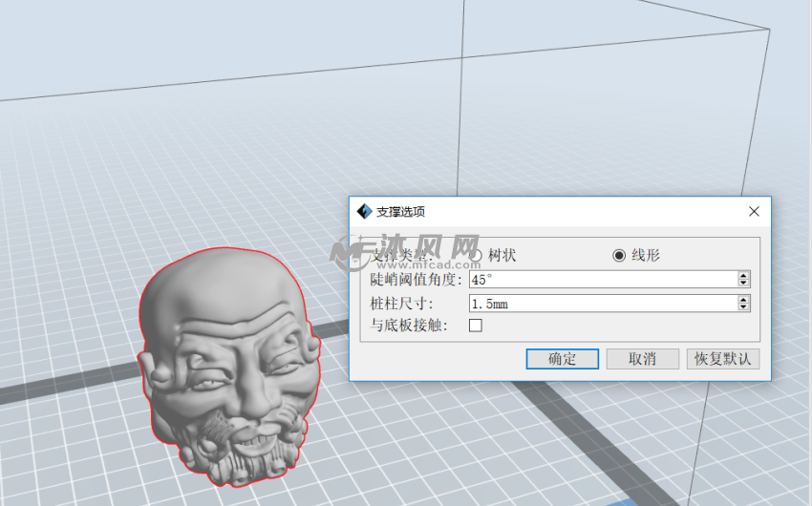This screenshot has height=506, width=812.
Task: Decrease the 桩柱尺寸 value with down arrow
Action: click(743, 306)
